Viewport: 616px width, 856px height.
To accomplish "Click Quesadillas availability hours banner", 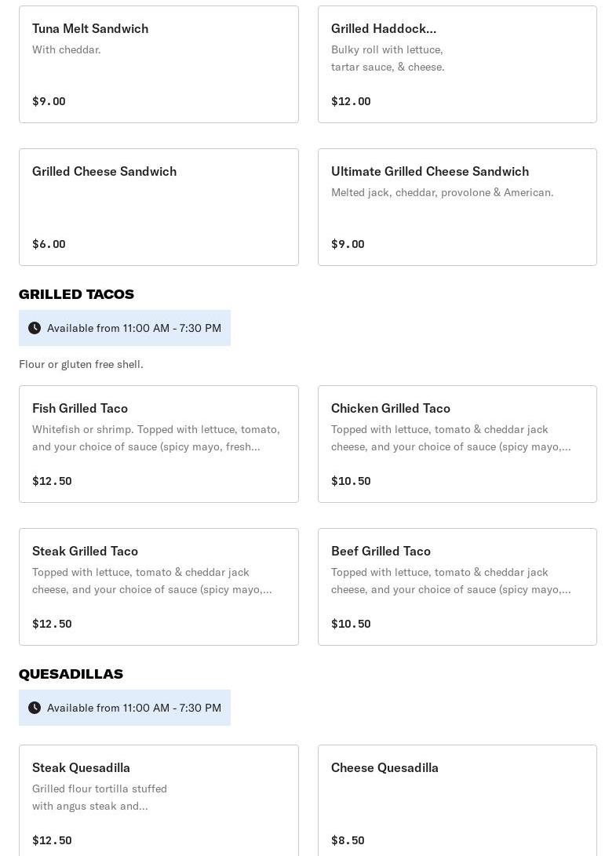I will point(134,708).
